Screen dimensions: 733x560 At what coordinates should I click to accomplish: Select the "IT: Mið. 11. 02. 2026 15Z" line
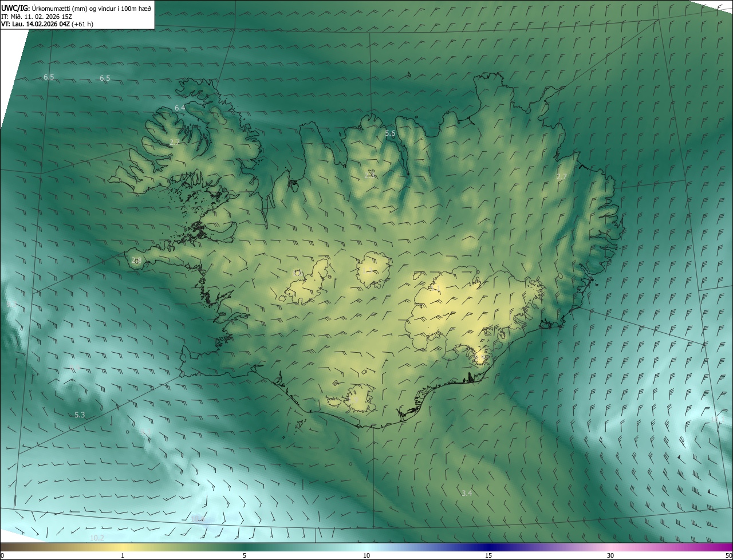[37, 16]
